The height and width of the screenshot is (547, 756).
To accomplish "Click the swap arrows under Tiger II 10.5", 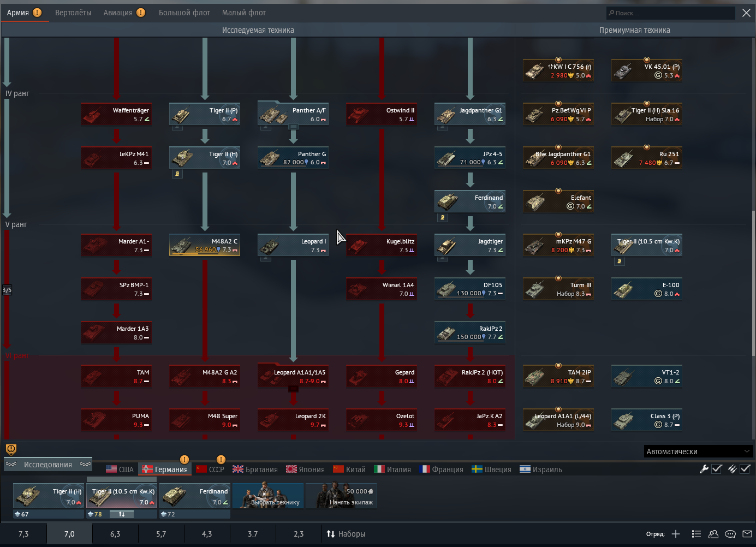I will [122, 514].
